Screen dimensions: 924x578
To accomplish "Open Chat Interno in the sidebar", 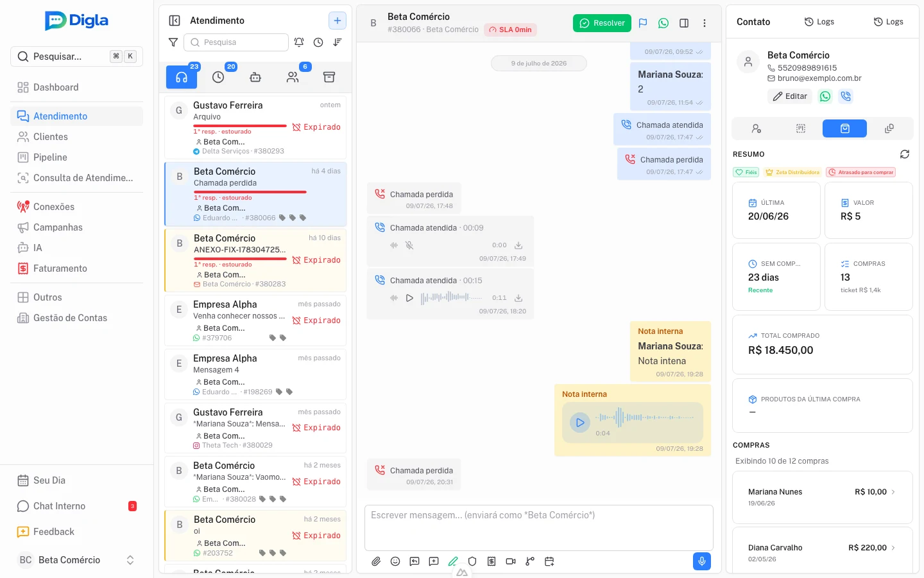I will [x=77, y=506].
